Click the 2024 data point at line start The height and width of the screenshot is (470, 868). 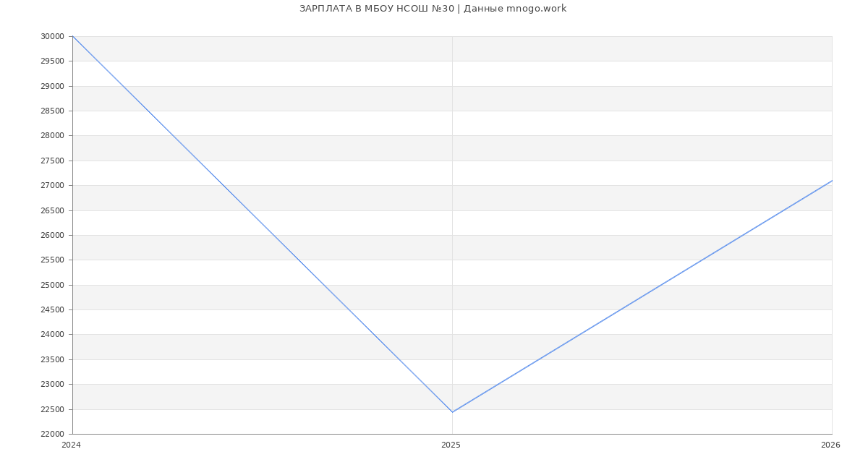[73, 36]
